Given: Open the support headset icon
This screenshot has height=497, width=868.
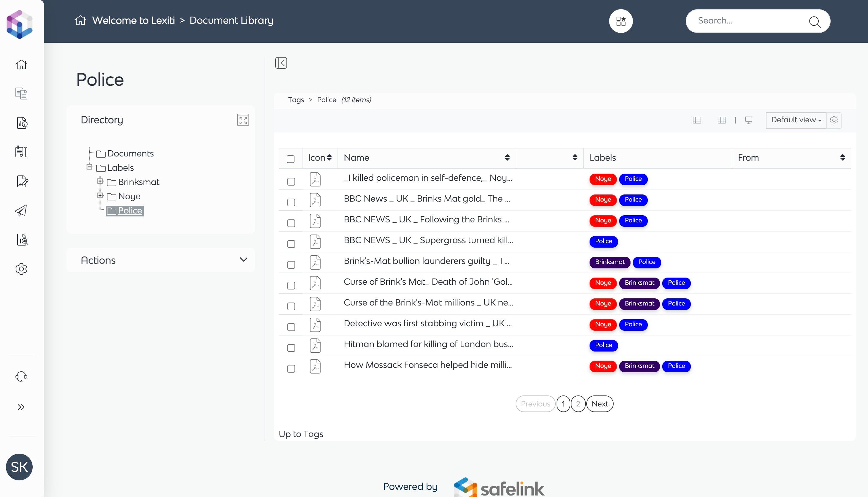Looking at the screenshot, I should [21, 376].
